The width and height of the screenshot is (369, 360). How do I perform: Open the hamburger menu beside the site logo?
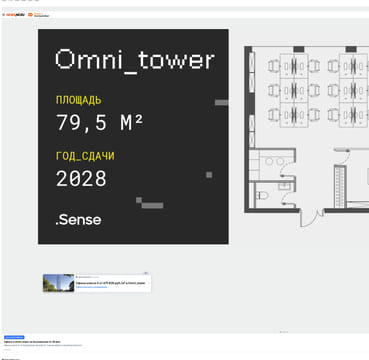pyautogui.click(x=3, y=15)
